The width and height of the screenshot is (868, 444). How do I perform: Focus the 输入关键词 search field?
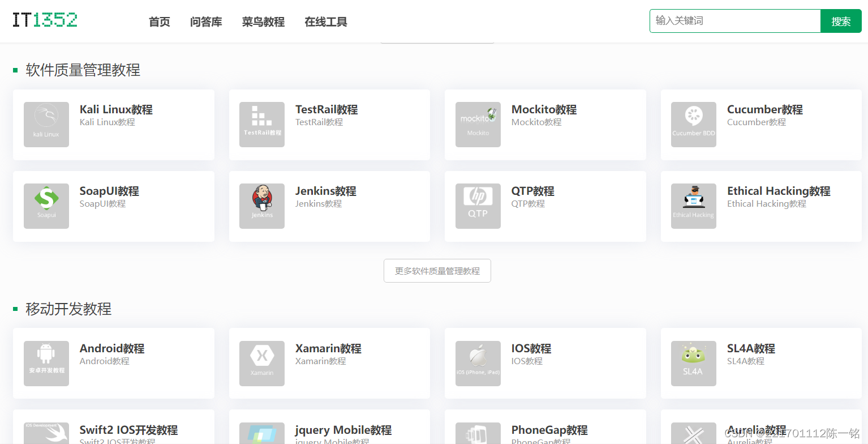(x=735, y=21)
